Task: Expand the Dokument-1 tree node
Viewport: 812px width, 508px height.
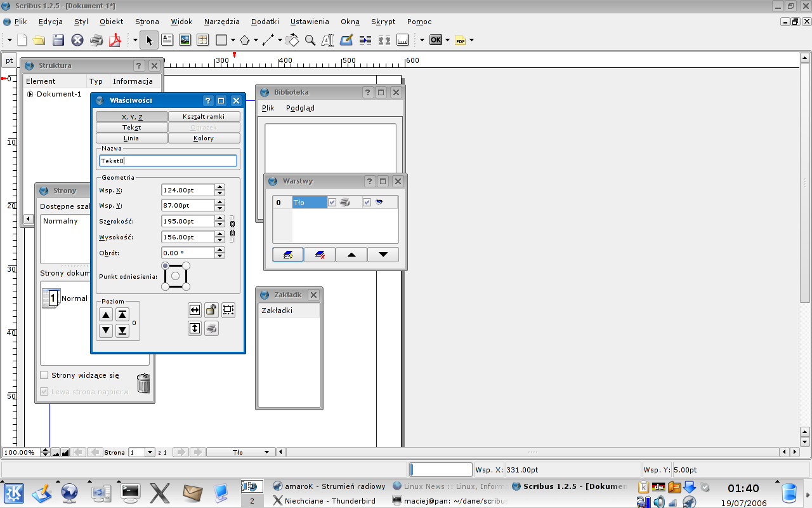Action: point(30,94)
